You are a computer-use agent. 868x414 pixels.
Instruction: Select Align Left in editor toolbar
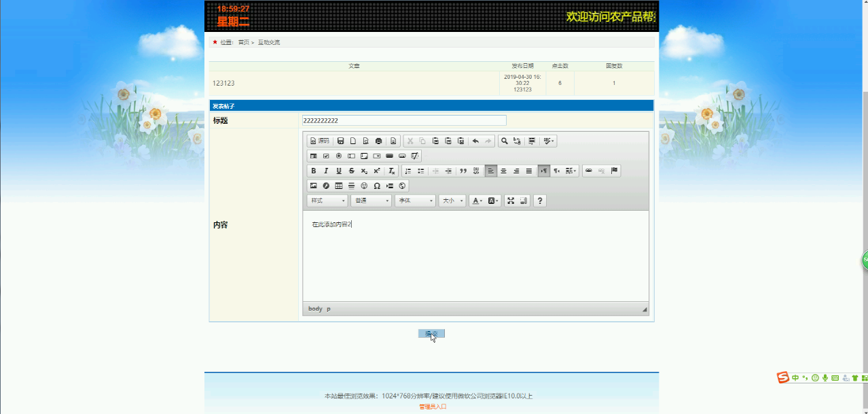point(491,171)
